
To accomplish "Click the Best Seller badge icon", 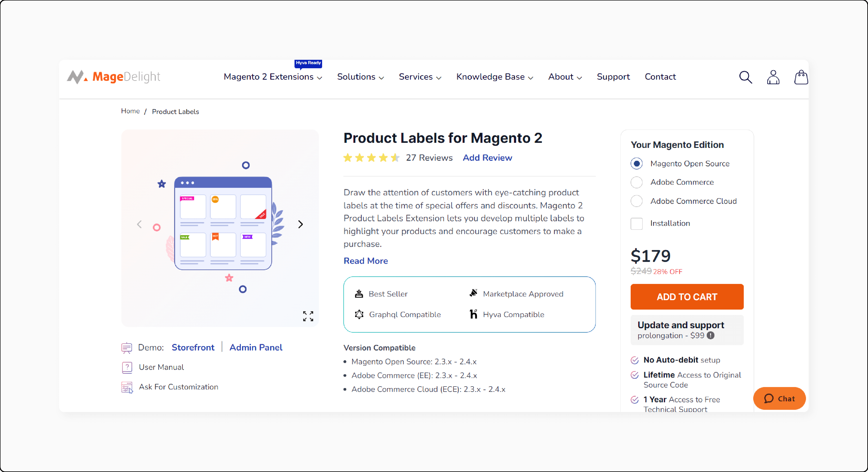I will tap(358, 294).
